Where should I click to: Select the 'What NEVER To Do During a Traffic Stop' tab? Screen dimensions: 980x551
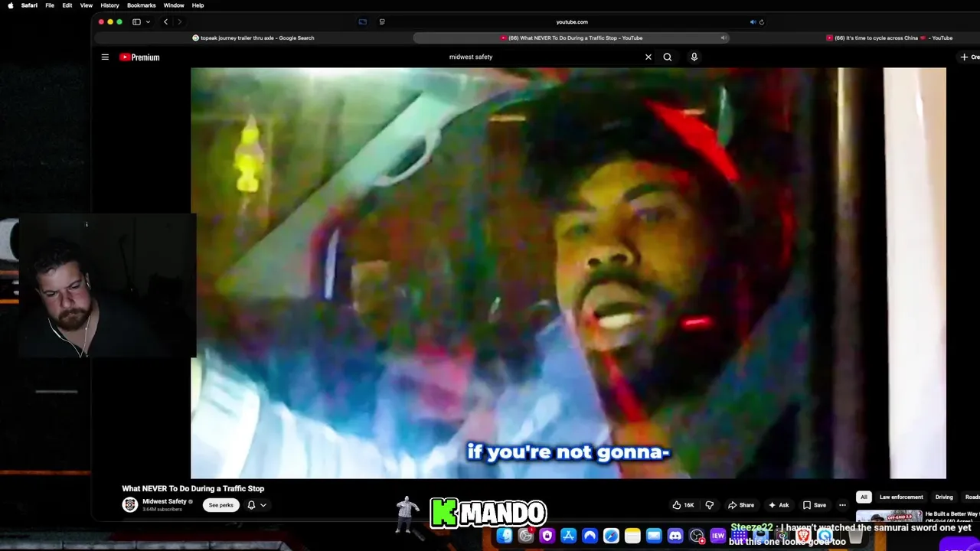pyautogui.click(x=571, y=37)
